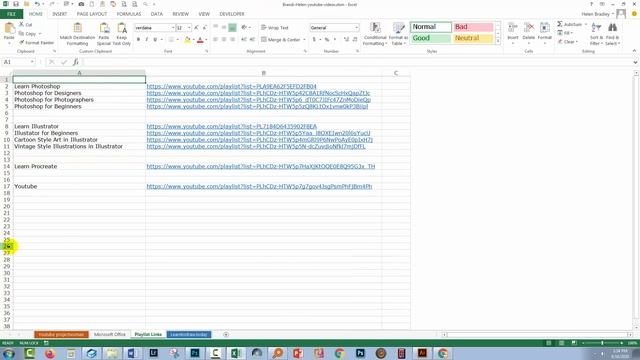The width and height of the screenshot is (640, 360).
Task: Switch to the DATA ribbon tab
Action: [157, 14]
